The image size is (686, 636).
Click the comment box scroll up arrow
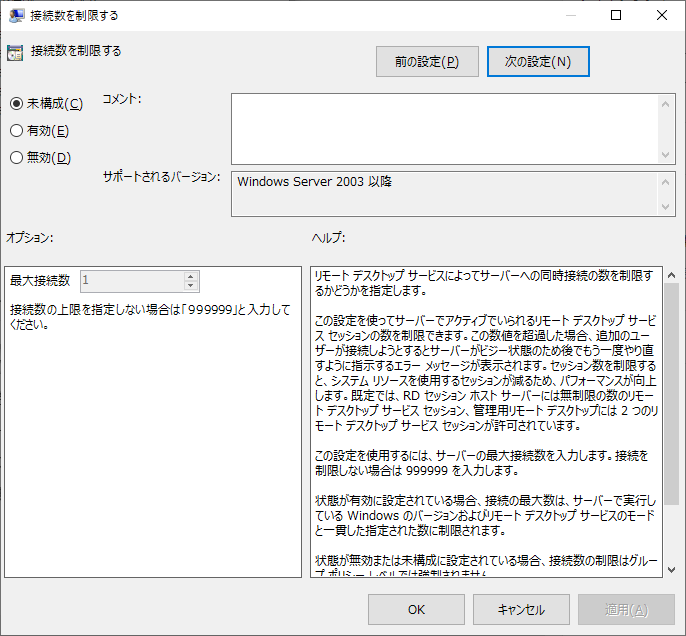click(x=665, y=104)
